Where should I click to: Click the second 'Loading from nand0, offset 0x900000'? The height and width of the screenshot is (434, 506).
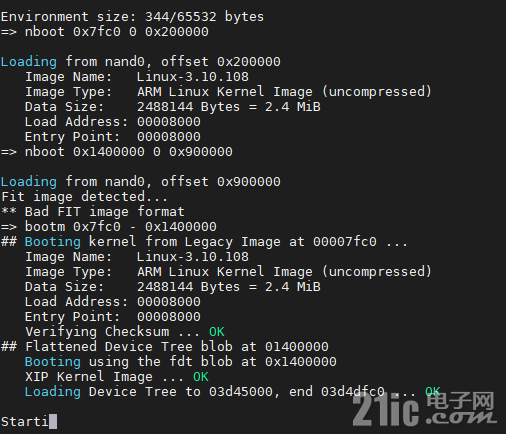click(141, 182)
